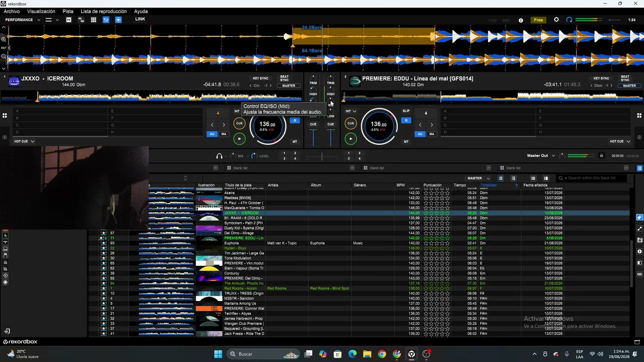Enable BEAT SYNC on deck 1
644x362 pixels.
click(284, 79)
